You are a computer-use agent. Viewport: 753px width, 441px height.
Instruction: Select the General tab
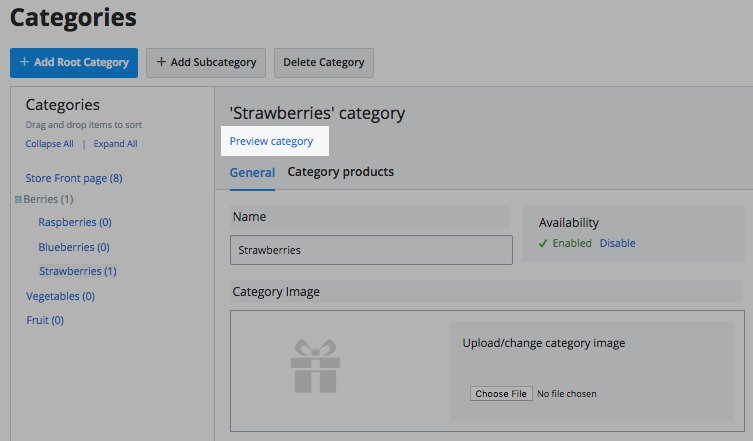click(252, 172)
